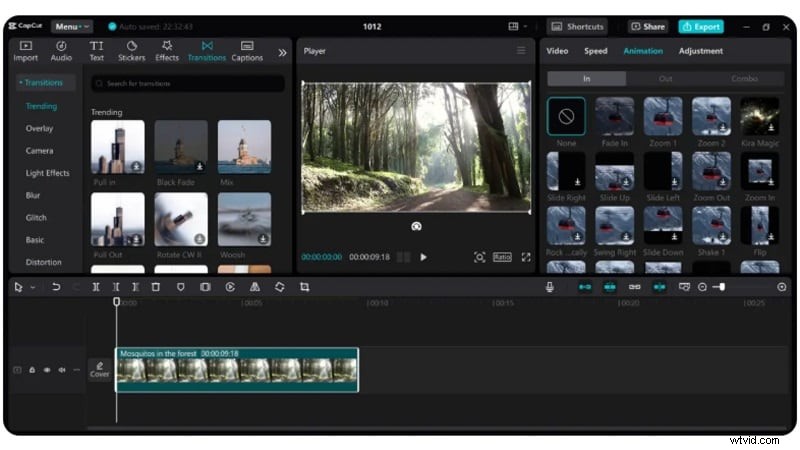Select the Out animation sub-tab
800x450 pixels.
(x=665, y=79)
